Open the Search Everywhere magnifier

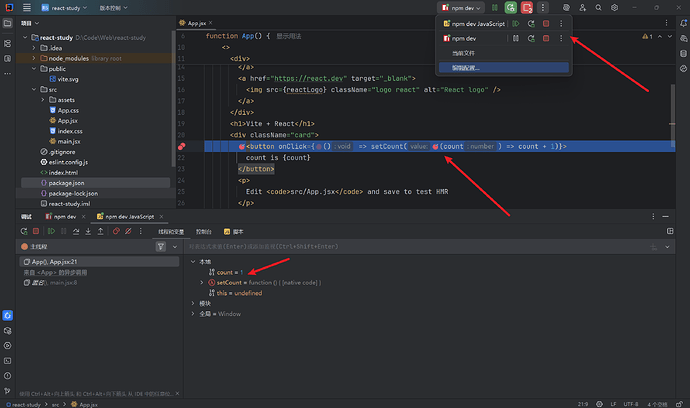click(598, 7)
